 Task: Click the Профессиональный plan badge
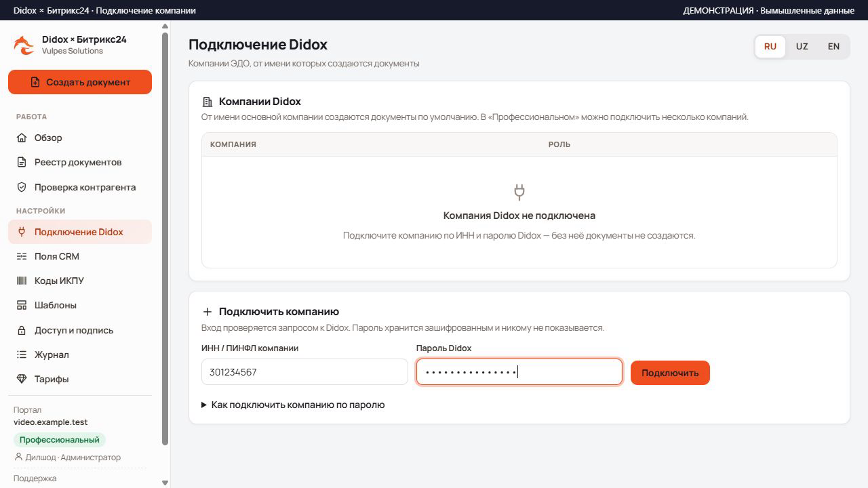coord(60,440)
